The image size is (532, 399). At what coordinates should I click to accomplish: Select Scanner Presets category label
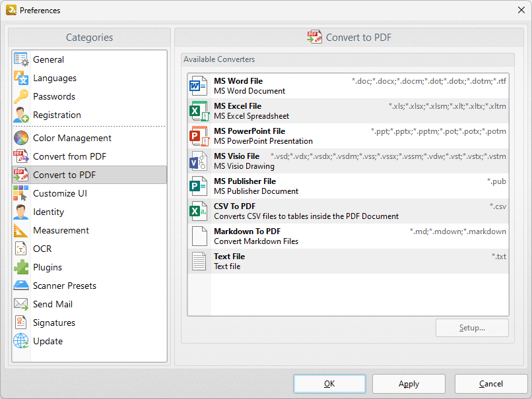pyautogui.click(x=65, y=286)
